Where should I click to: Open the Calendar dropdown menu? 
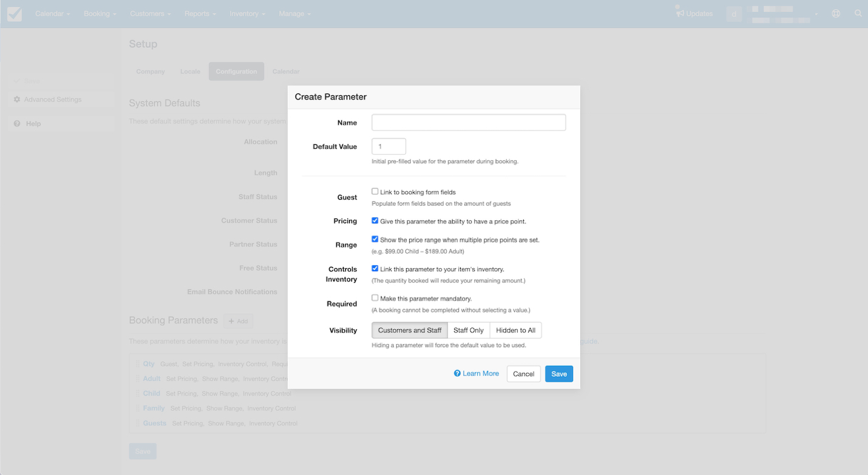pyautogui.click(x=53, y=13)
